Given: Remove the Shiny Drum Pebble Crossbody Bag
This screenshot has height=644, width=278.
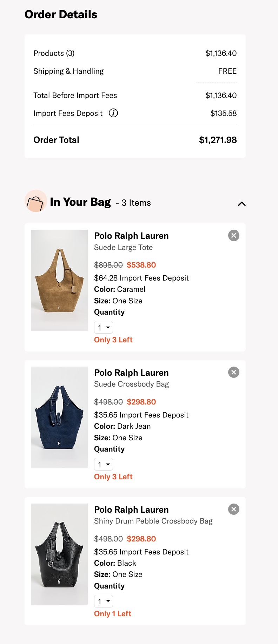Looking at the screenshot, I should tap(234, 509).
